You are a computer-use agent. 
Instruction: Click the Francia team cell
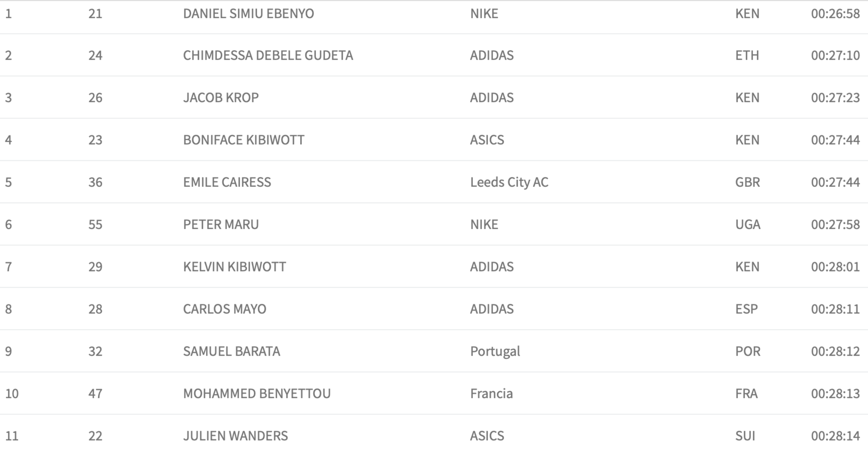[491, 394]
